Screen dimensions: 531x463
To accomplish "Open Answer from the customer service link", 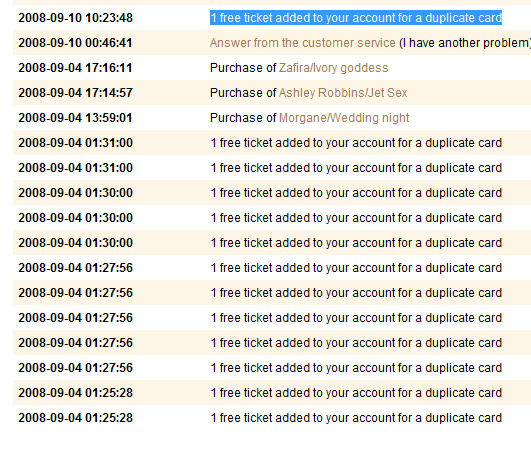I will coord(302,43).
